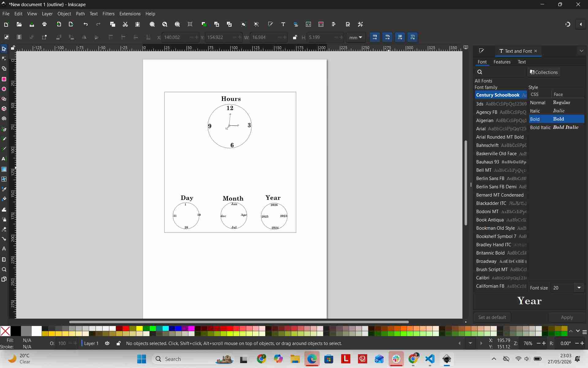588x368 pixels.
Task: Select the Ellipse tool
Action: click(x=4, y=89)
